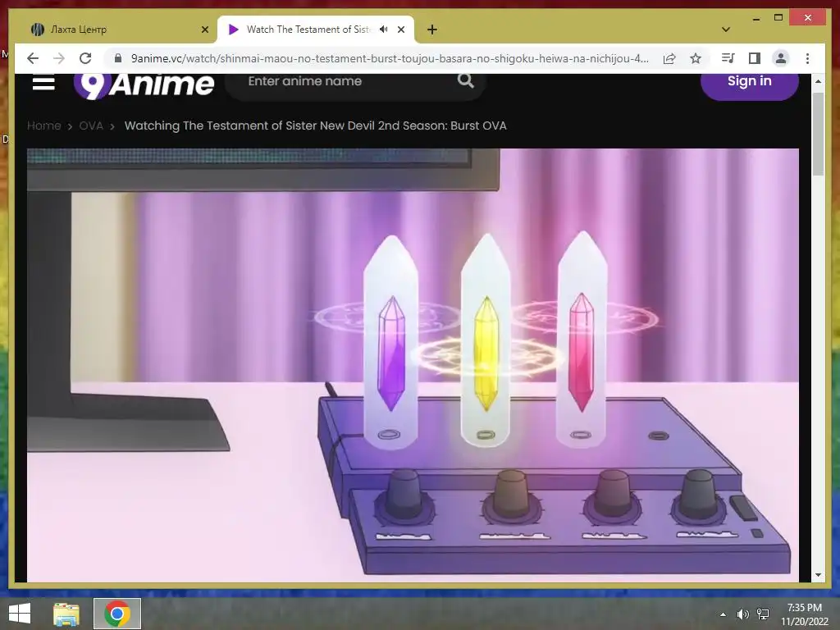This screenshot has height=630, width=840.
Task: Open the Chrome three-dot menu
Action: pos(807,58)
